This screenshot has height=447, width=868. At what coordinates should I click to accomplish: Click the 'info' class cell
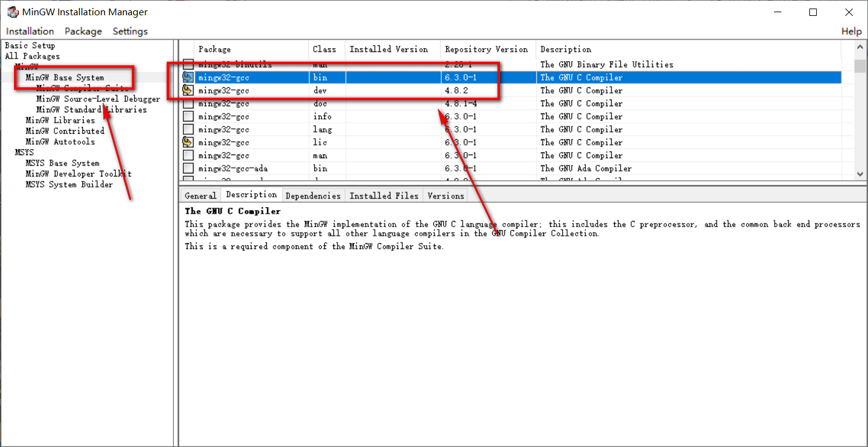click(322, 117)
